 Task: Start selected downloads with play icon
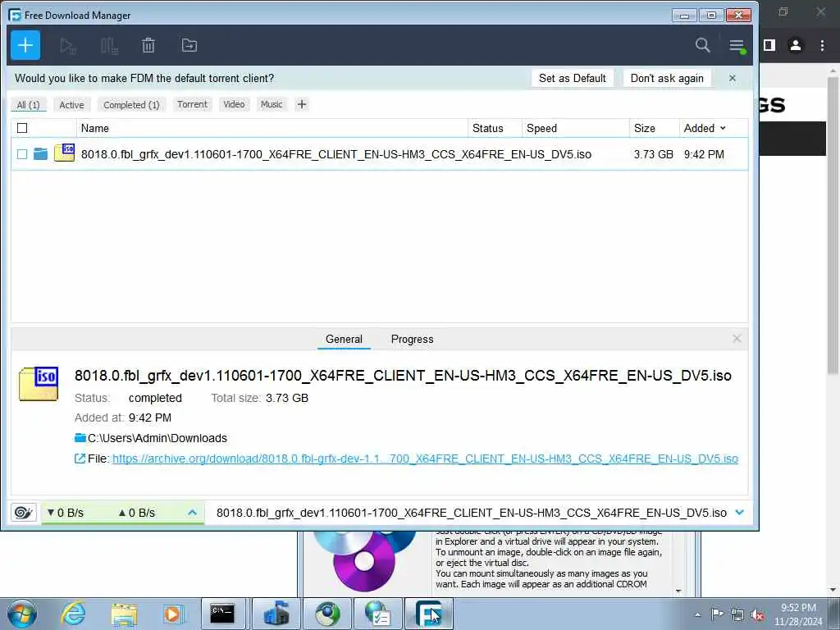coord(68,46)
